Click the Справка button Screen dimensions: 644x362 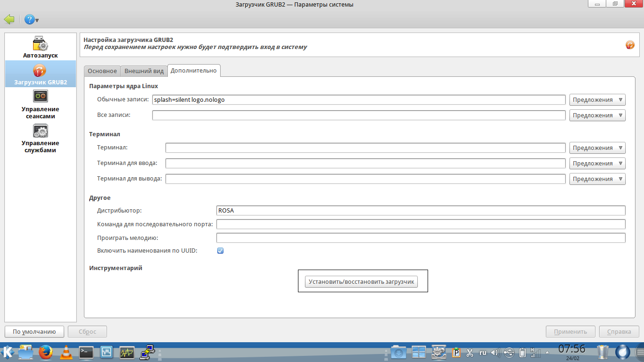click(619, 332)
